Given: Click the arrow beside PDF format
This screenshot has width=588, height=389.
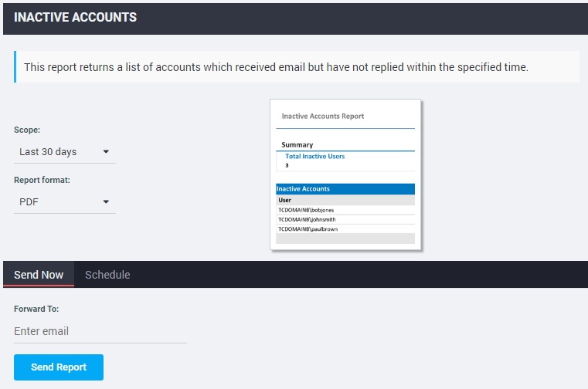Looking at the screenshot, I should pos(106,202).
